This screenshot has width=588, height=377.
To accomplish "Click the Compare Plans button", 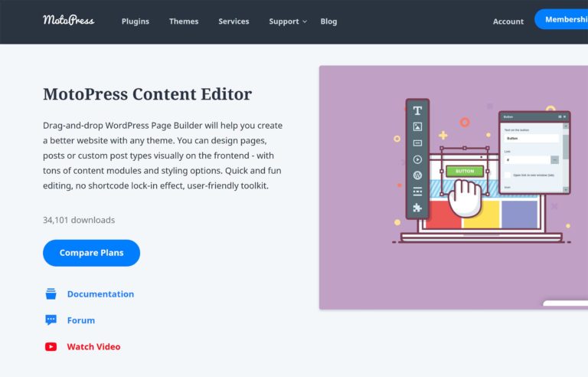I will pos(92,253).
